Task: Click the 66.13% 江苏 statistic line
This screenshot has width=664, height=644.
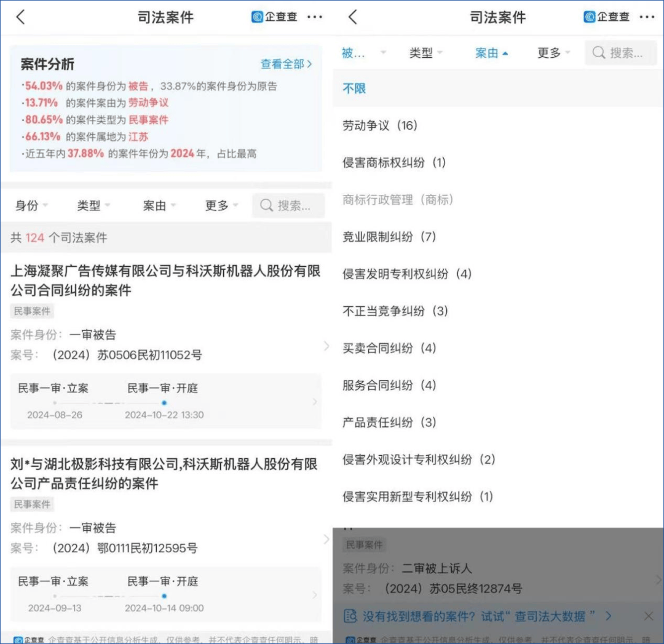Action: pos(85,137)
